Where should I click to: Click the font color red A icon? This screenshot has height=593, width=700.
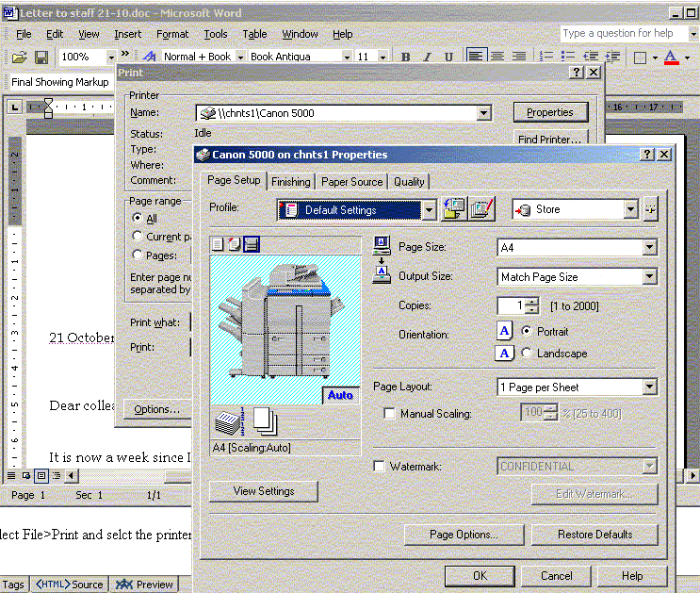pos(671,57)
